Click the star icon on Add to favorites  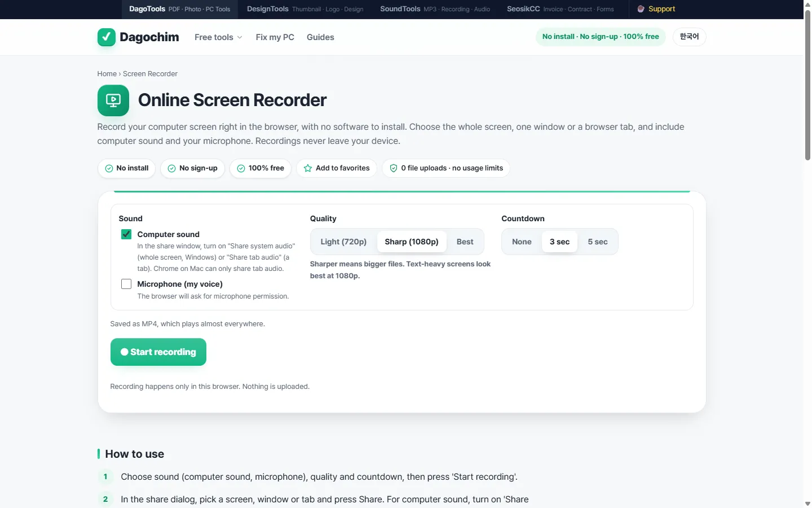coord(308,168)
